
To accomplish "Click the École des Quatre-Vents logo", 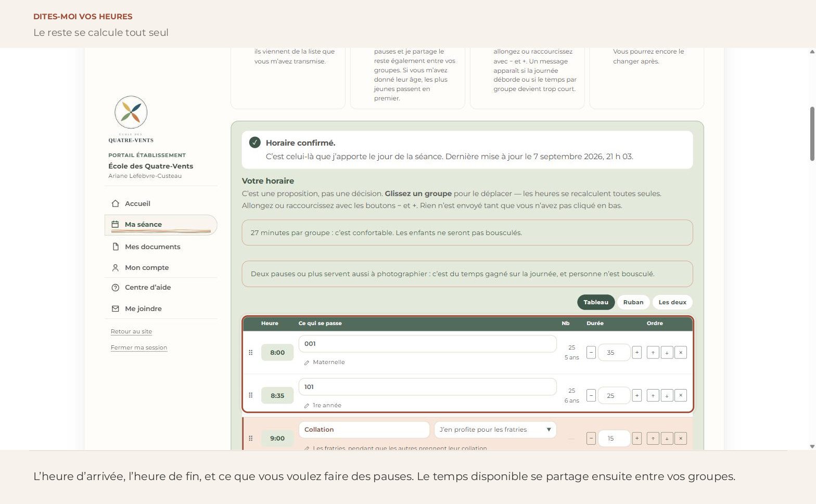I will 131,119.
